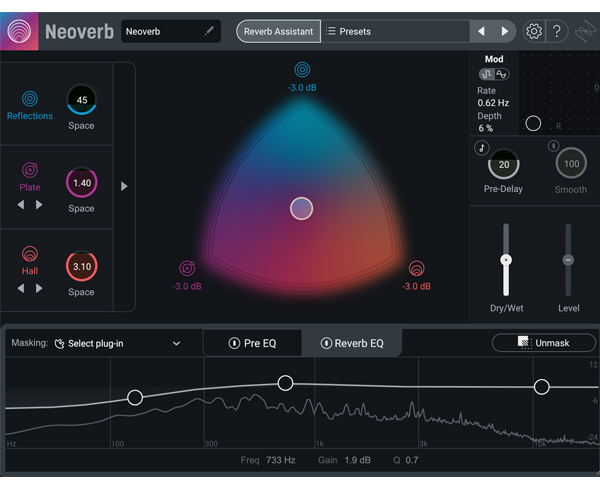
Task: Open Masking Select plug-in dropdown
Action: pos(117,343)
